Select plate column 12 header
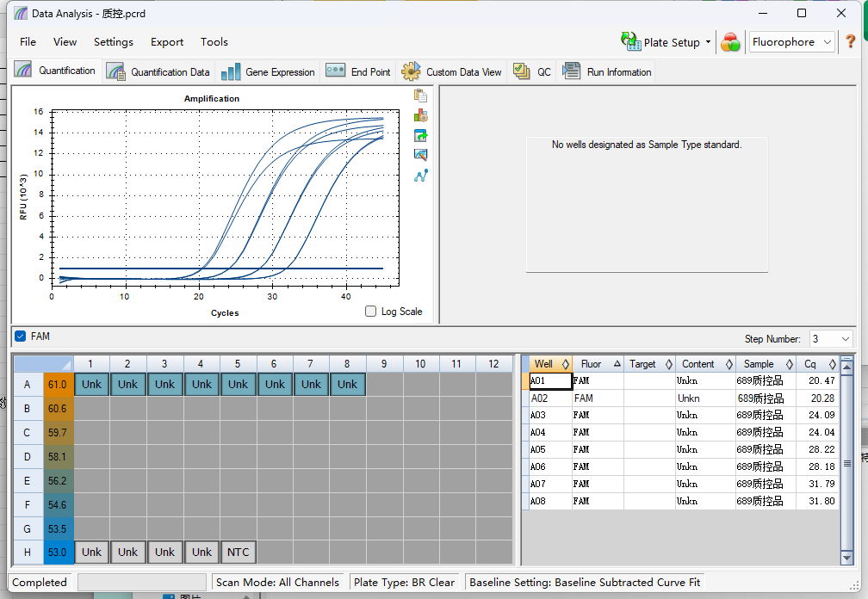 point(493,364)
